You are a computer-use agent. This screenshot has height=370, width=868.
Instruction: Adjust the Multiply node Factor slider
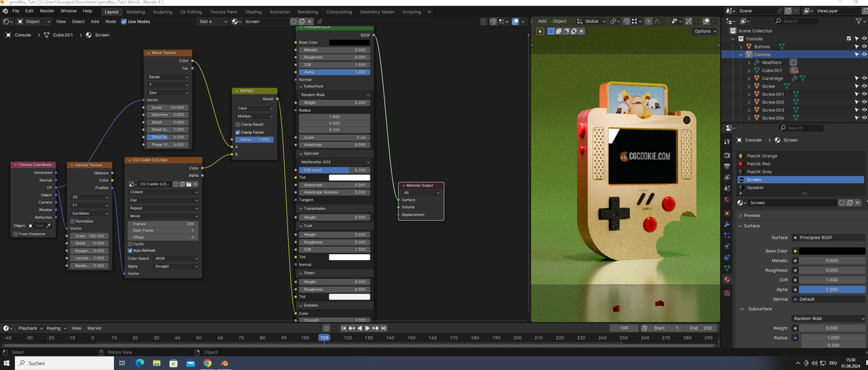click(255, 140)
